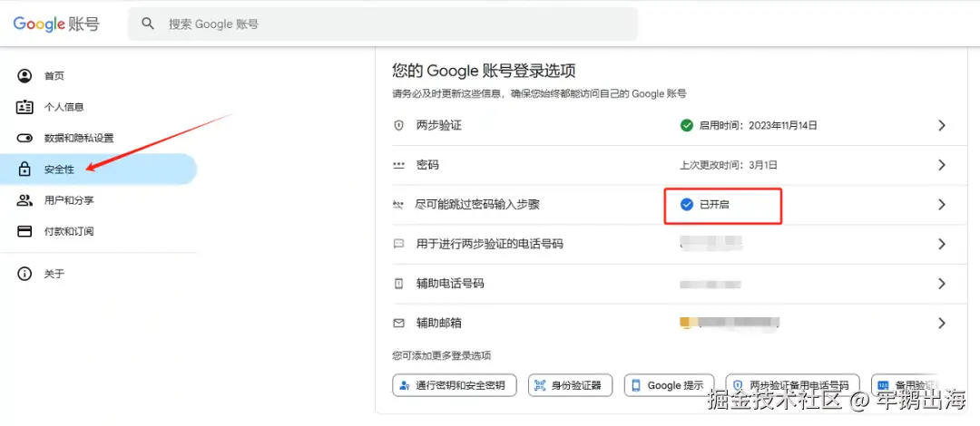
Task: Click the shield icon in 两步验证备用电话号码
Action: pyautogui.click(x=738, y=385)
